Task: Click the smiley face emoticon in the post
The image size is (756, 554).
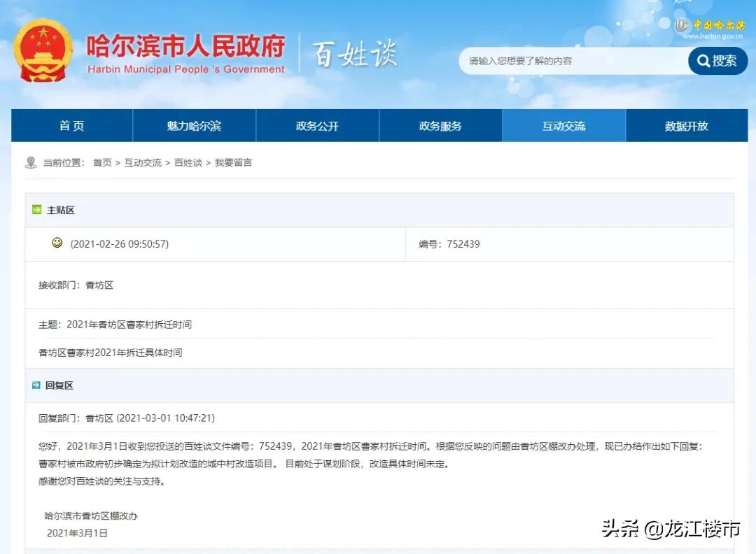Action: pos(57,243)
